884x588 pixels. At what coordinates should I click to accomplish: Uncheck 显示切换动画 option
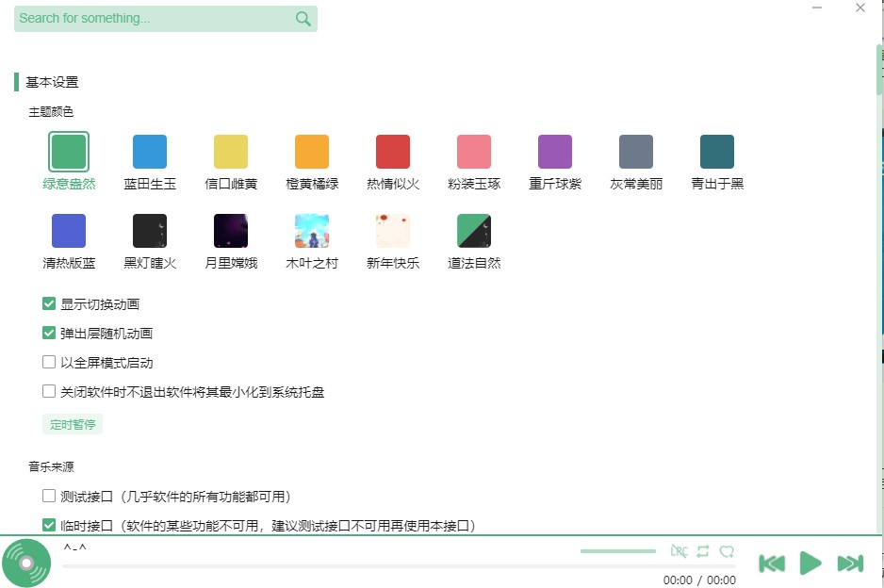tap(48, 303)
